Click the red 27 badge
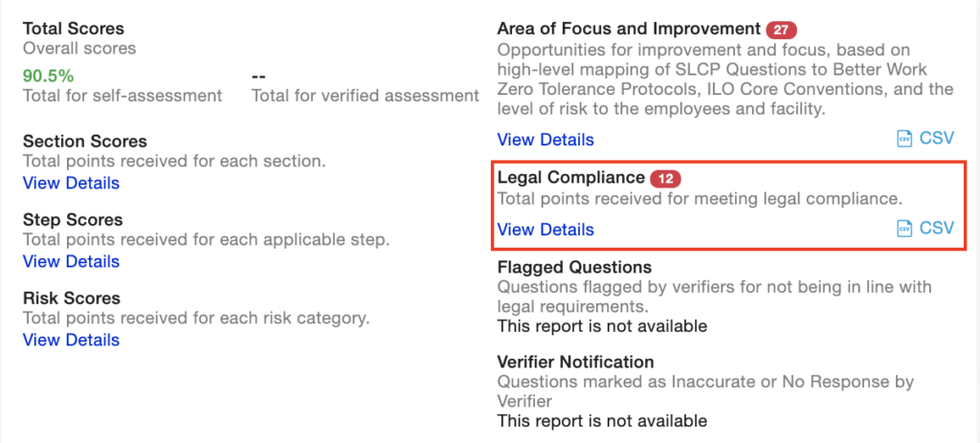 pyautogui.click(x=781, y=30)
